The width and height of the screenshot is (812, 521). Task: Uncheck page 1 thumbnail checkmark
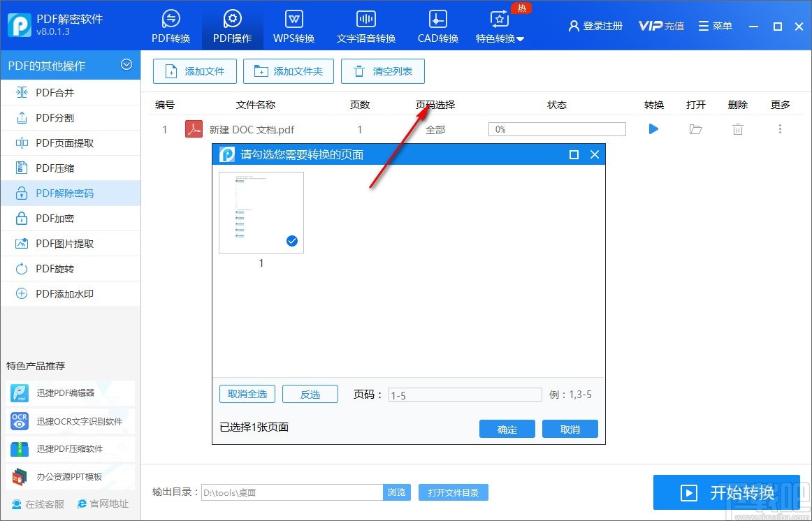pos(291,240)
